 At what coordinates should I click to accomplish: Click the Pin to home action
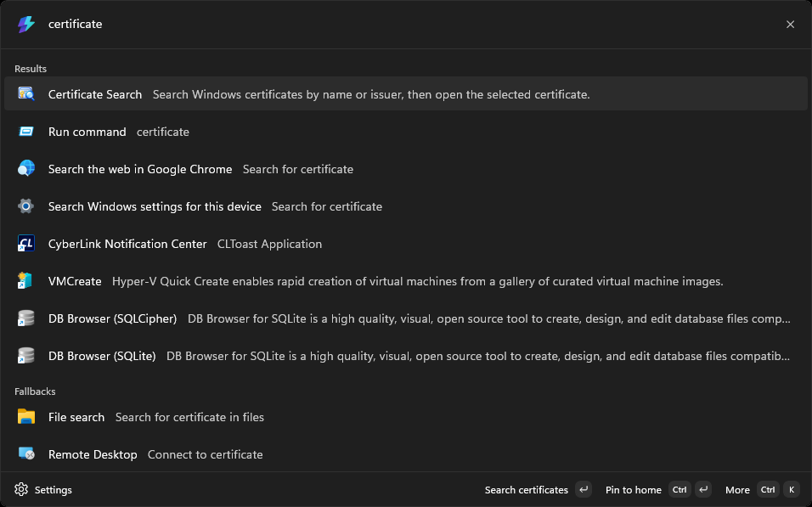coord(657,489)
